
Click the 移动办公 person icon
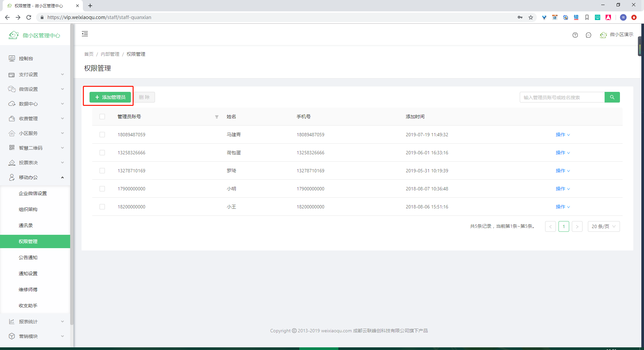click(12, 177)
